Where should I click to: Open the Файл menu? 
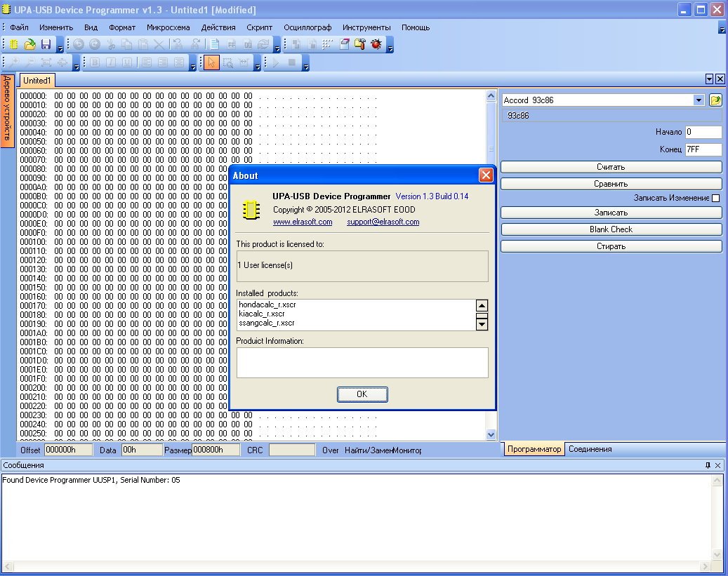click(x=19, y=27)
